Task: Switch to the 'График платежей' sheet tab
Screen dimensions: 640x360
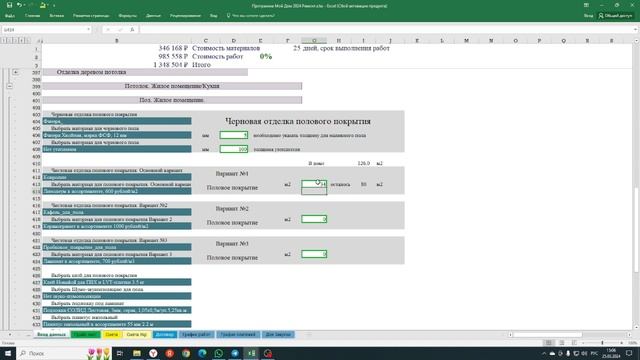Action: point(238,334)
